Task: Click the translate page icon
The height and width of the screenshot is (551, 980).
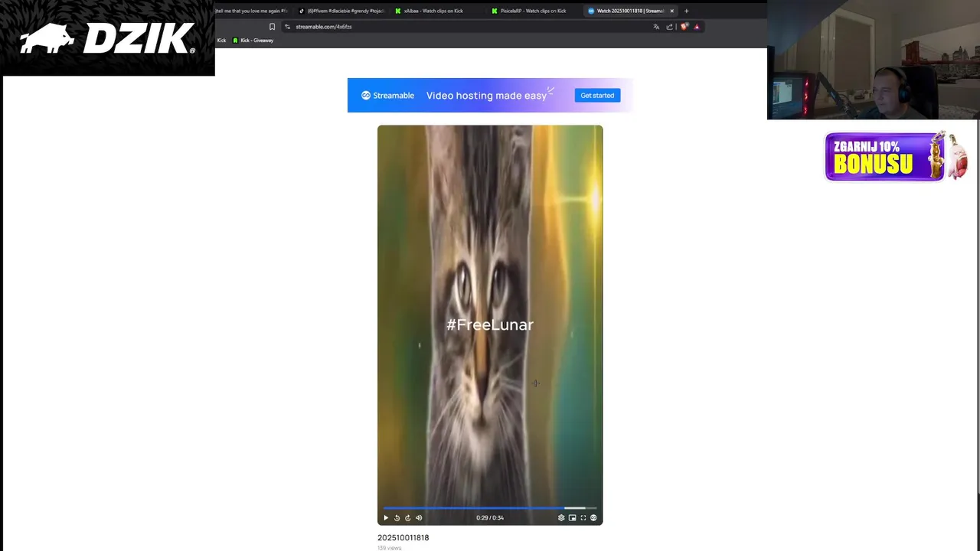Action: tap(656, 27)
